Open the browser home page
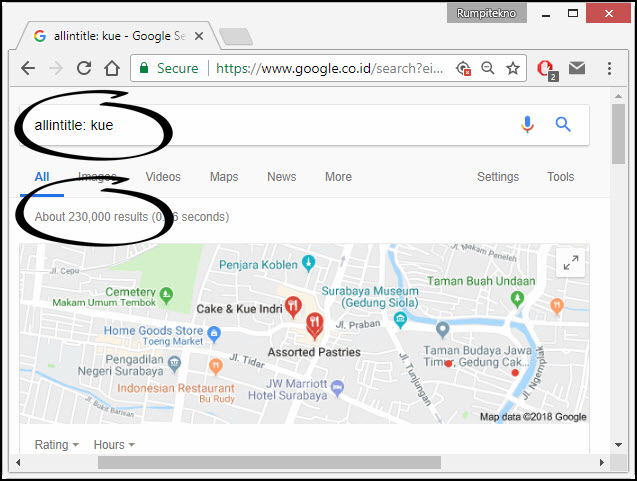Screen dimensions: 637x481 click(x=112, y=68)
